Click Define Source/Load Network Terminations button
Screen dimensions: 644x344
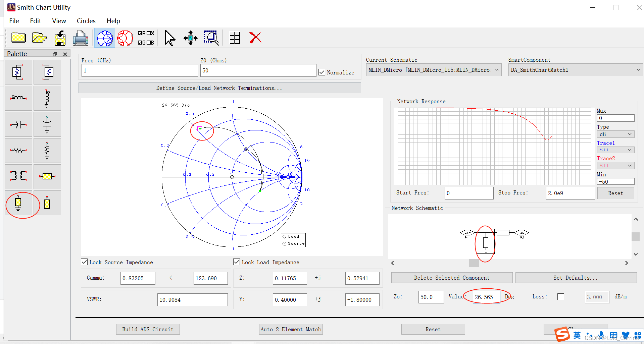[x=219, y=88]
